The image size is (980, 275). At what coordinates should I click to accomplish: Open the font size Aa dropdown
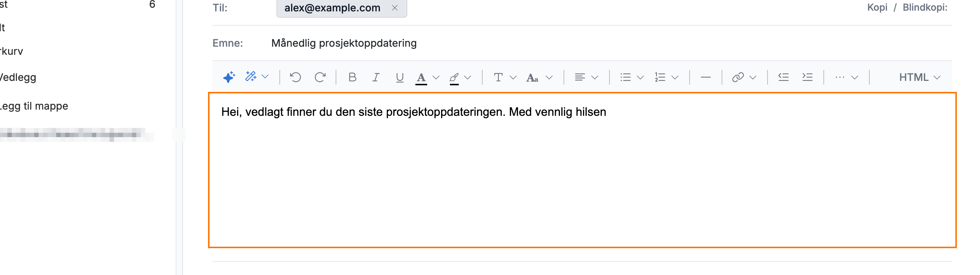[x=549, y=78]
